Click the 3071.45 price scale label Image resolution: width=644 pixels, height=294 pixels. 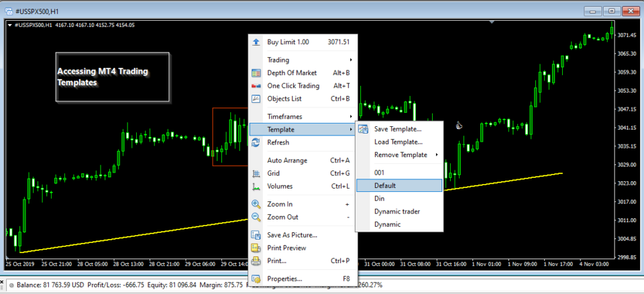point(627,35)
